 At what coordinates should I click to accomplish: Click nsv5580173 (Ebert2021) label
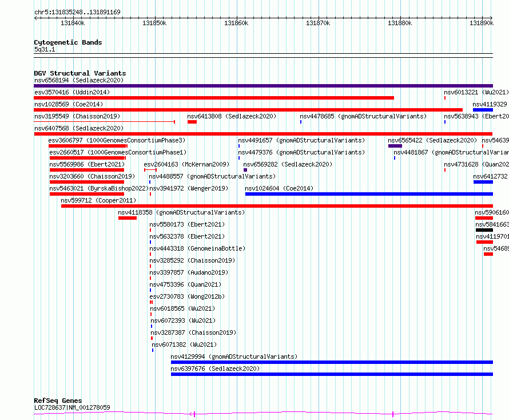(x=187, y=224)
